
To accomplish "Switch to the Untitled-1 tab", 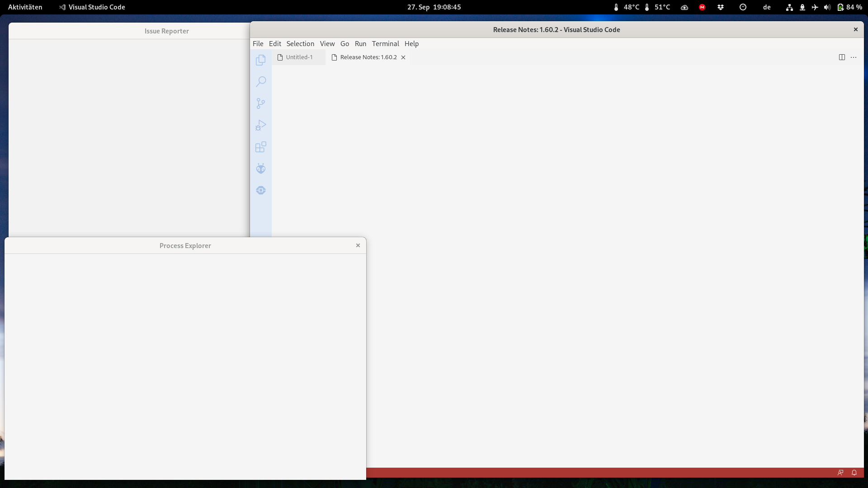I will 299,57.
